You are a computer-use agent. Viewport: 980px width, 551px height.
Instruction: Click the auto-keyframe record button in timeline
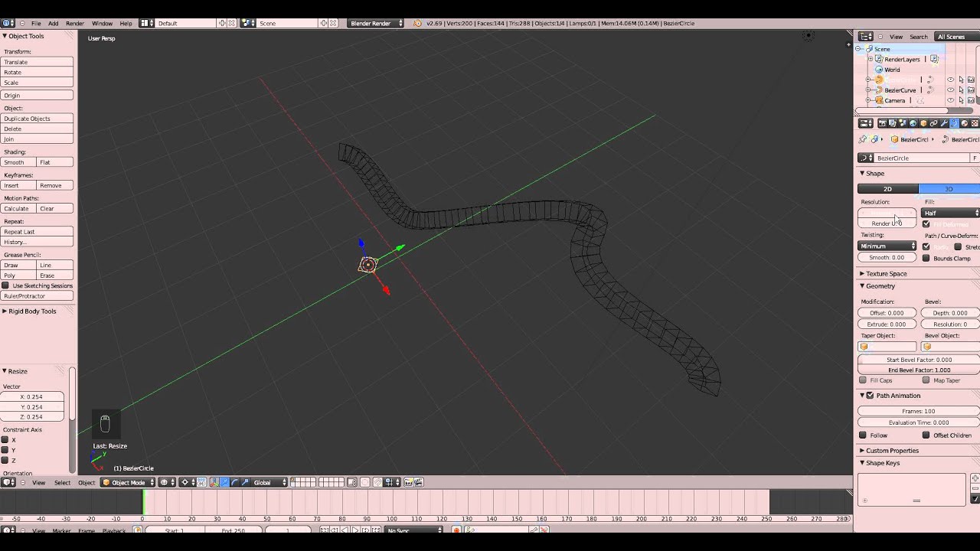[456, 530]
